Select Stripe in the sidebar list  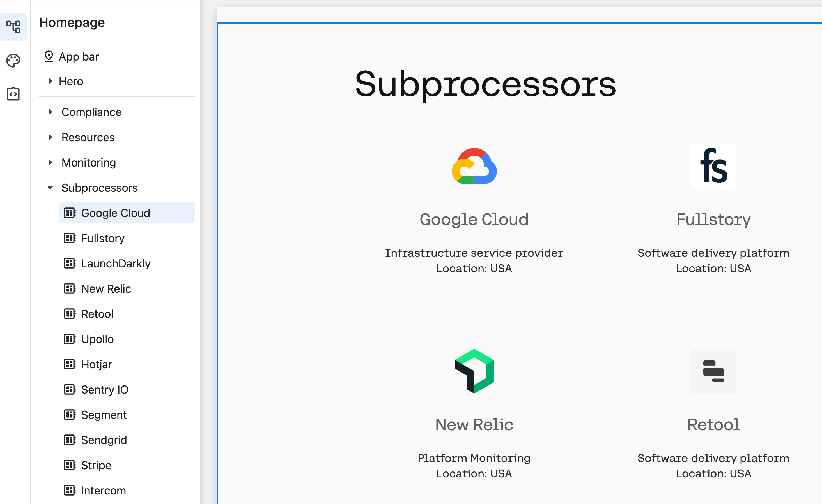coord(127,465)
